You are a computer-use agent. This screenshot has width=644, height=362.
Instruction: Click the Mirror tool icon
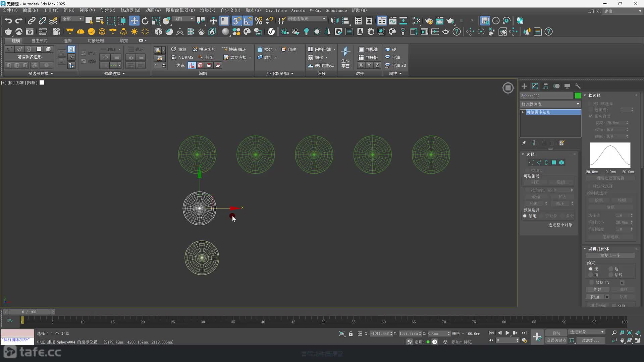(x=334, y=21)
